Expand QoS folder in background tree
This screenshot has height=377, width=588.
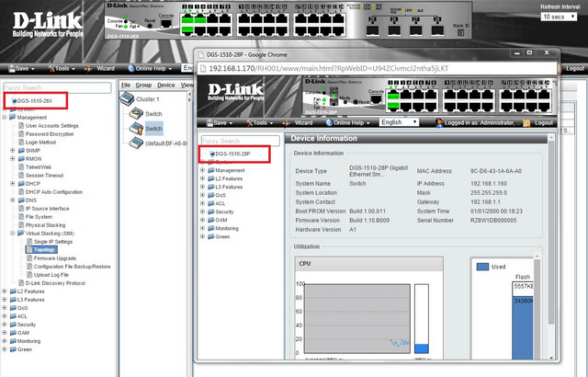(5, 308)
